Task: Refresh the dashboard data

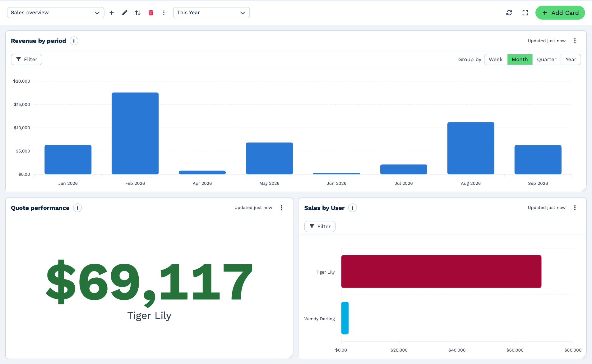Action: tap(509, 13)
